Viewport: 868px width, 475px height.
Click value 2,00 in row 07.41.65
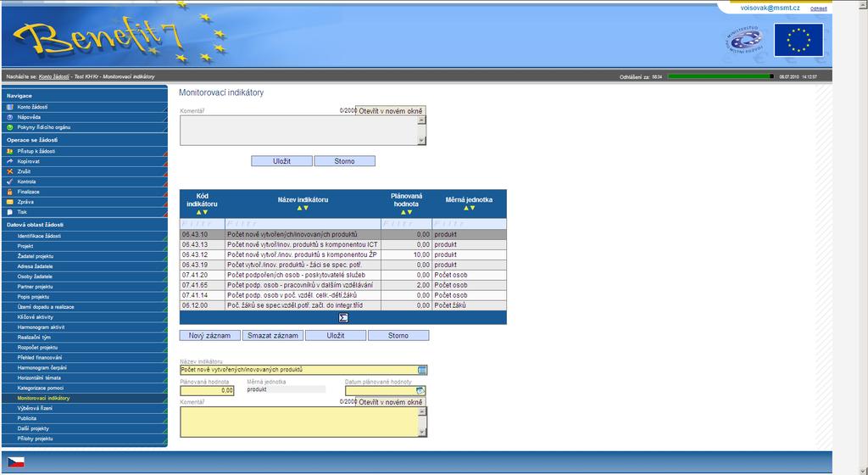coord(423,285)
